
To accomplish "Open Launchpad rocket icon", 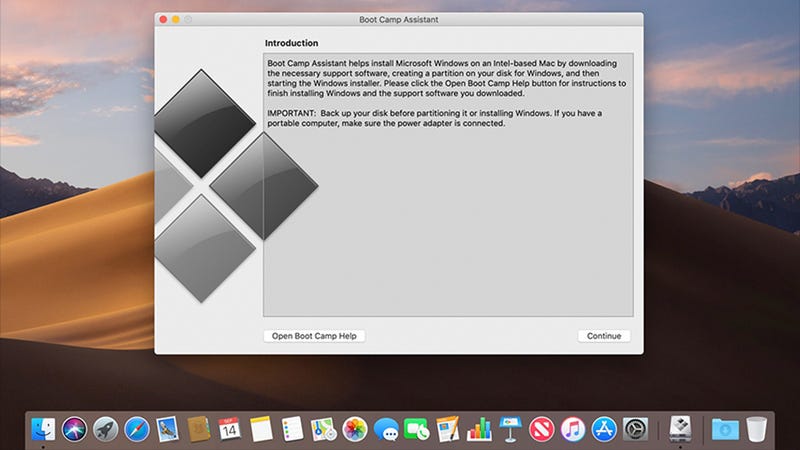I will tap(106, 429).
